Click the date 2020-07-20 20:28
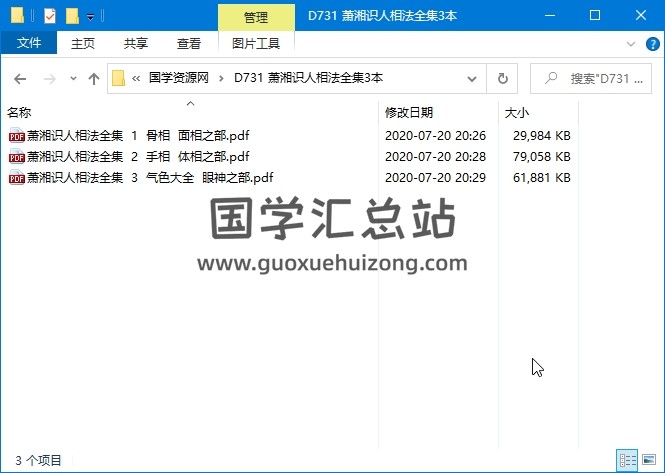This screenshot has width=665, height=473. pyautogui.click(x=435, y=157)
